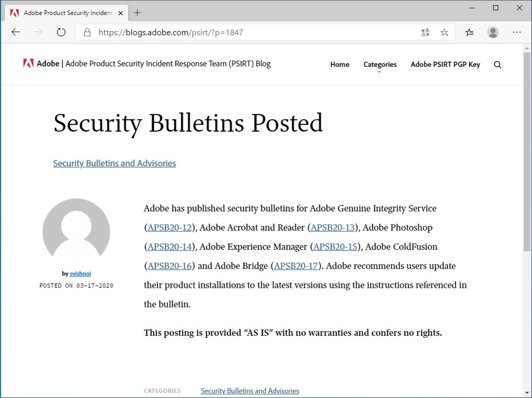The image size is (532, 398).
Task: Open browser settings via the ellipsis icon
Action: (x=517, y=32)
